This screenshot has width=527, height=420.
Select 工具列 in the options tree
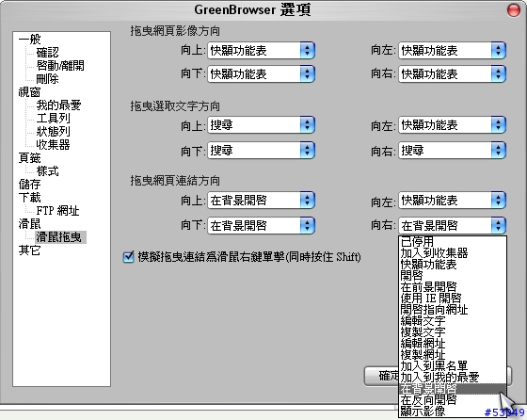53,118
